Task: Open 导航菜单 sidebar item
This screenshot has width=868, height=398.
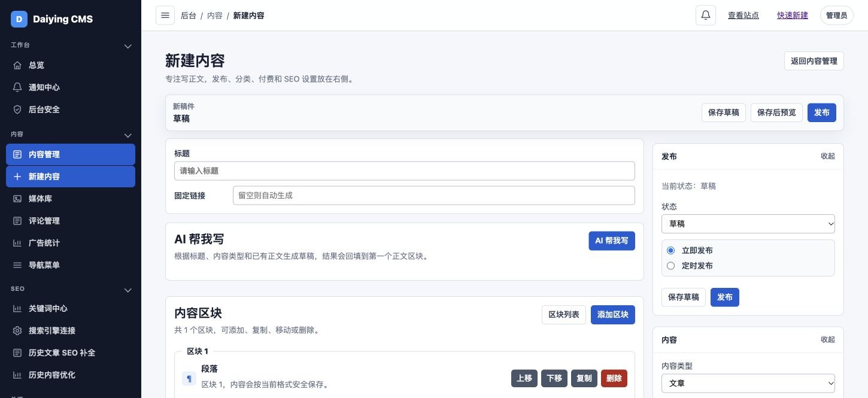Action: point(71,265)
